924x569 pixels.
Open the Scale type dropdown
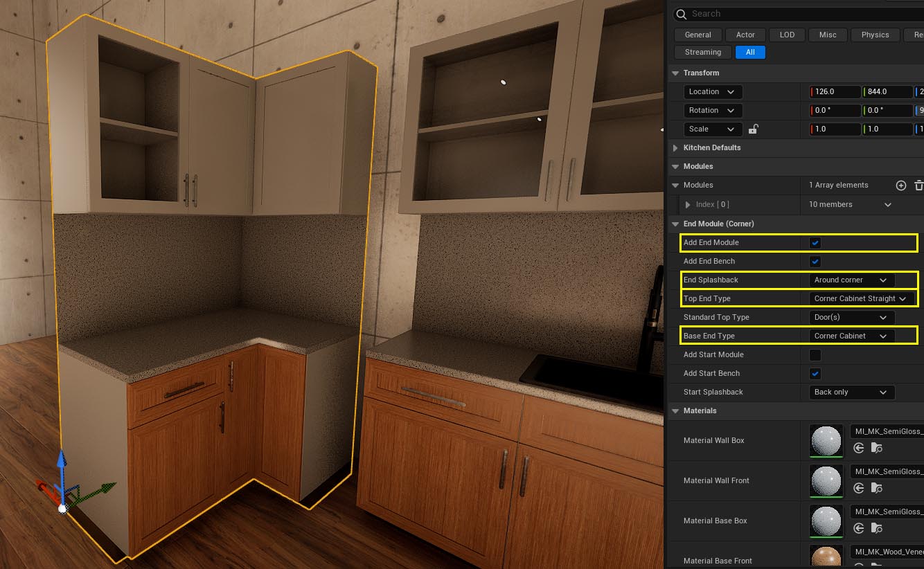pos(713,129)
